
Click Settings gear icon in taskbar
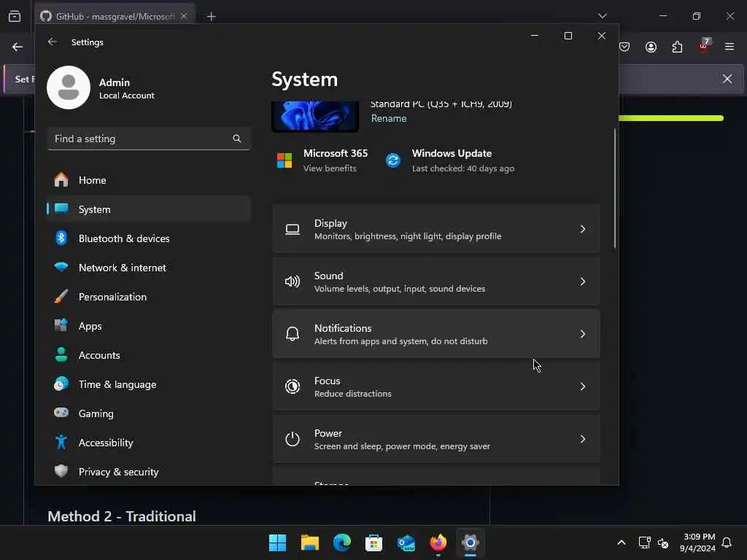pos(470,542)
